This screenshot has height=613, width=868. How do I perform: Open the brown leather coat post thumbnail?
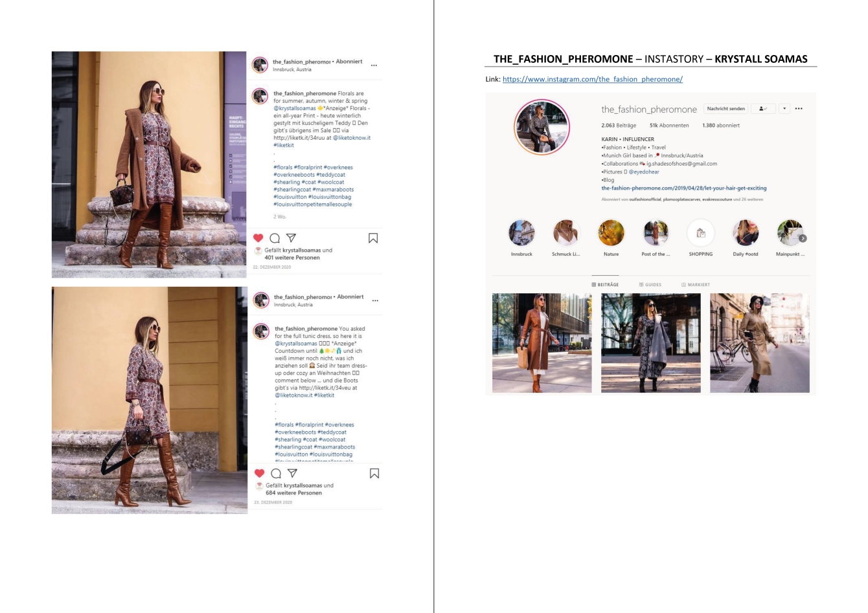pyautogui.click(x=542, y=343)
